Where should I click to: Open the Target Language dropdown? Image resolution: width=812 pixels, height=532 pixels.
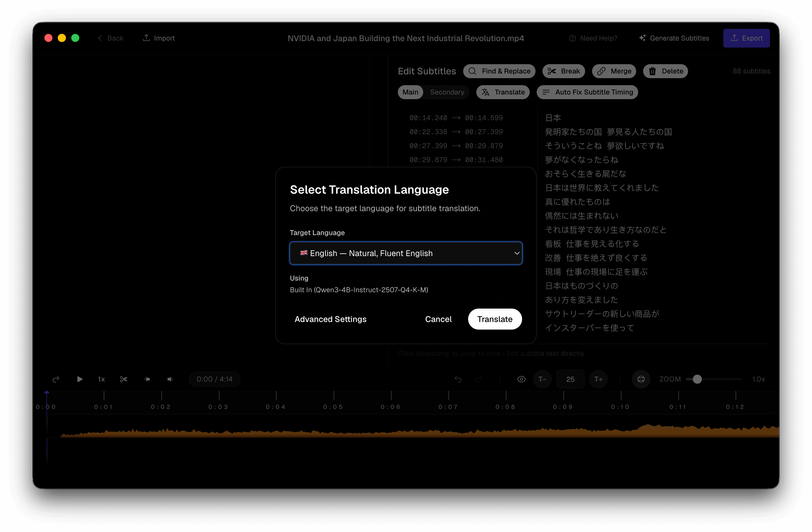(406, 253)
